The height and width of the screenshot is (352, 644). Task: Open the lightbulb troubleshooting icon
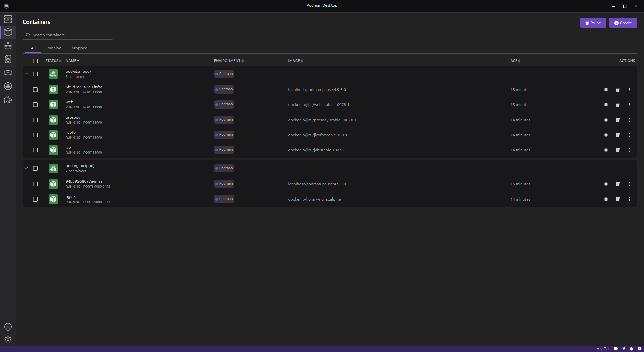pos(624,349)
